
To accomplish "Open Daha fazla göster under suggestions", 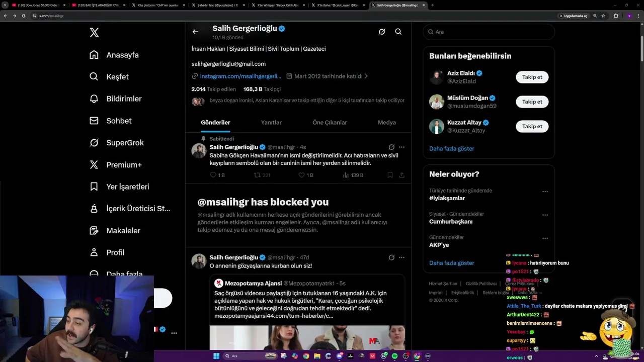I will click(451, 149).
